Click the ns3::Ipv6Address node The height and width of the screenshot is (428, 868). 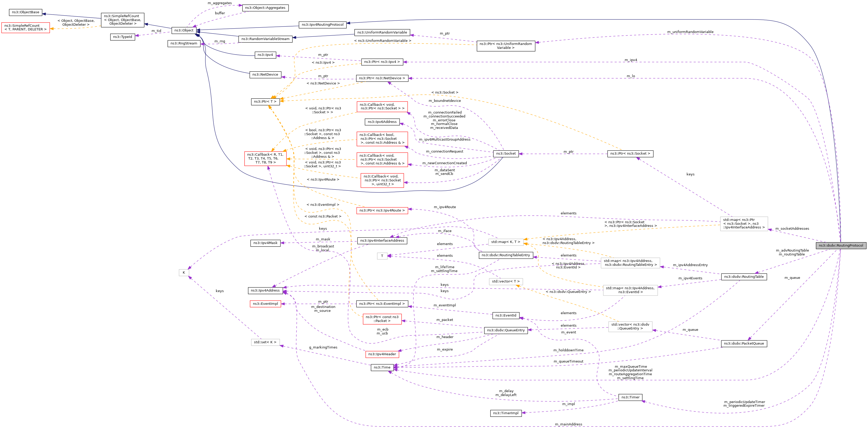(382, 122)
